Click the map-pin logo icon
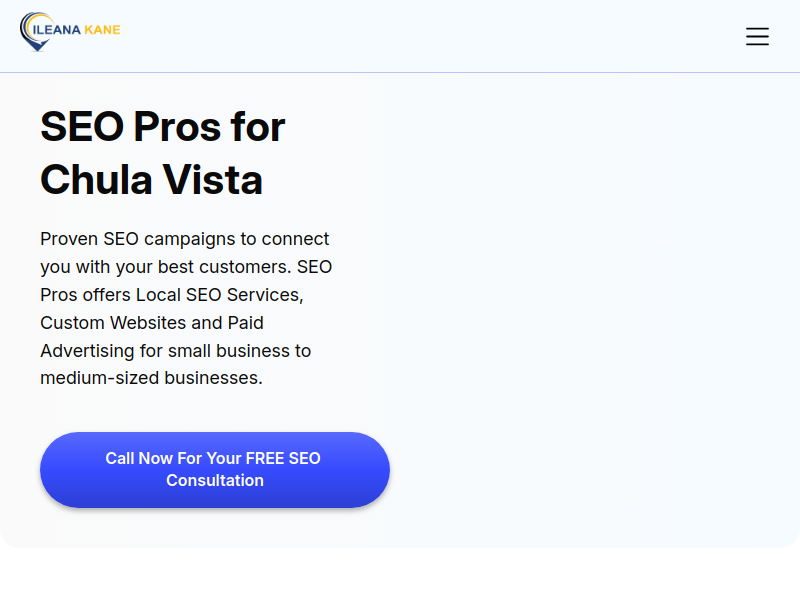This screenshot has height=600, width=800. point(35,32)
